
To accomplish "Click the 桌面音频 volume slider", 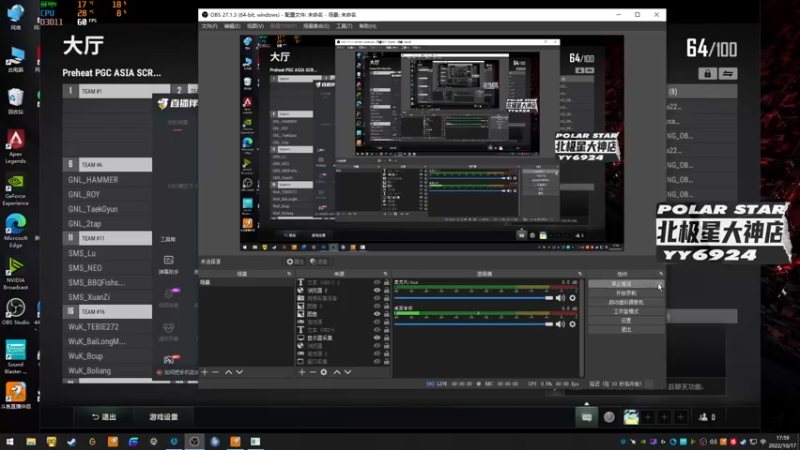I will [473, 324].
